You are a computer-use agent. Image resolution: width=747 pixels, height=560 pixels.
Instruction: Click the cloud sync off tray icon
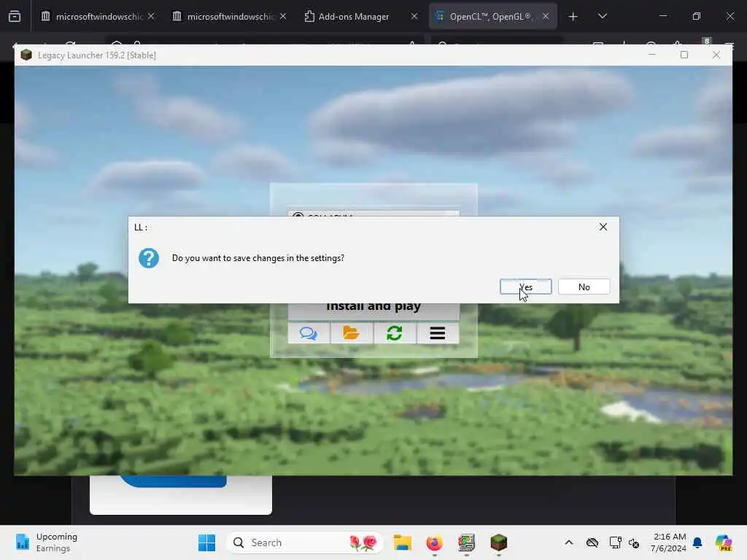coord(592,542)
